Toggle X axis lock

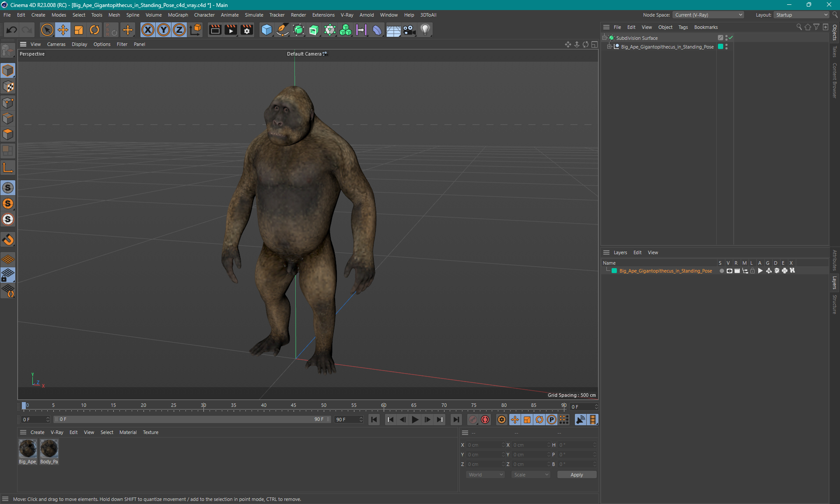pos(148,30)
